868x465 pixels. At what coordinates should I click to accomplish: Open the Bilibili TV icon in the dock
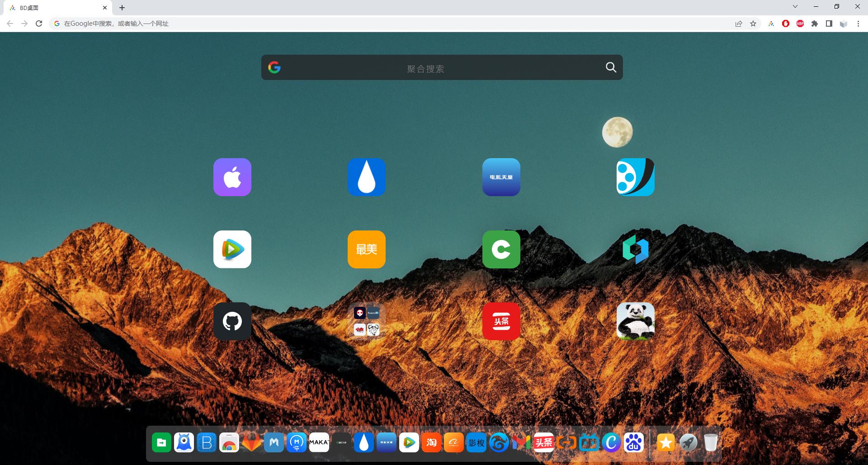[589, 443]
